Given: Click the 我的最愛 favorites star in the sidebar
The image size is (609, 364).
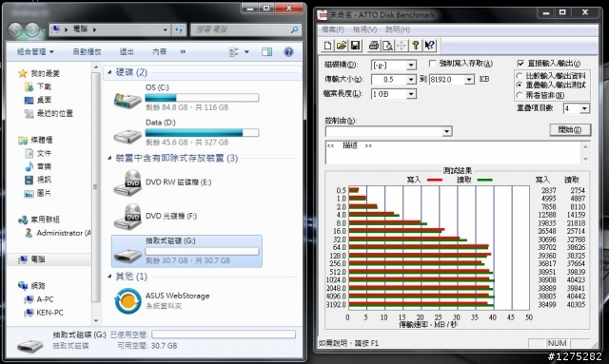Looking at the screenshot, I should click(23, 73).
